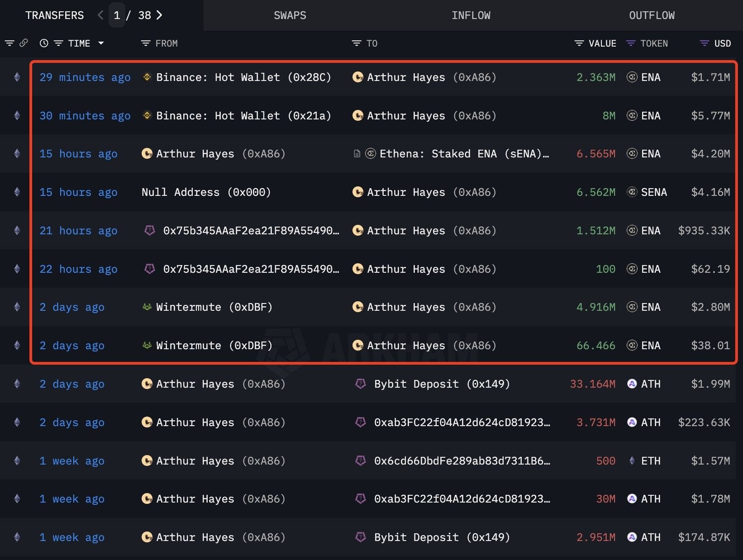Screen dimensions: 743x560
Task: Click the contract document icon before Ethena Staked ENA
Action: tap(357, 154)
